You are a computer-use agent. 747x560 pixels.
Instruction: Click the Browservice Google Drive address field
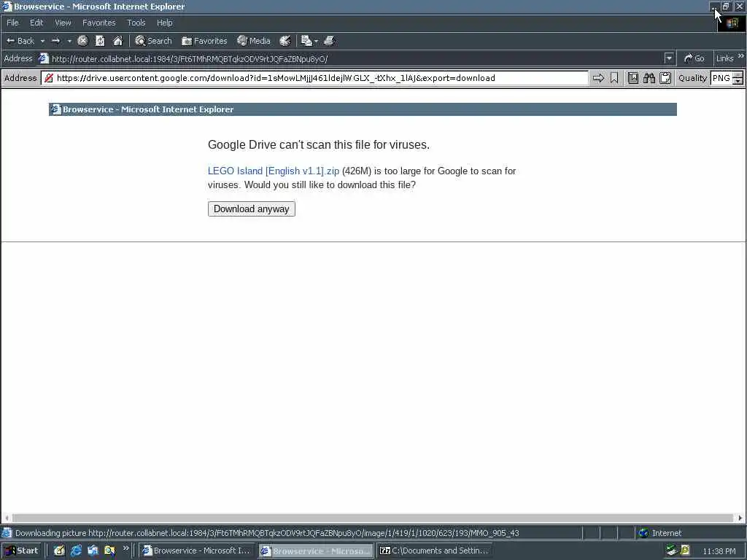click(x=314, y=78)
